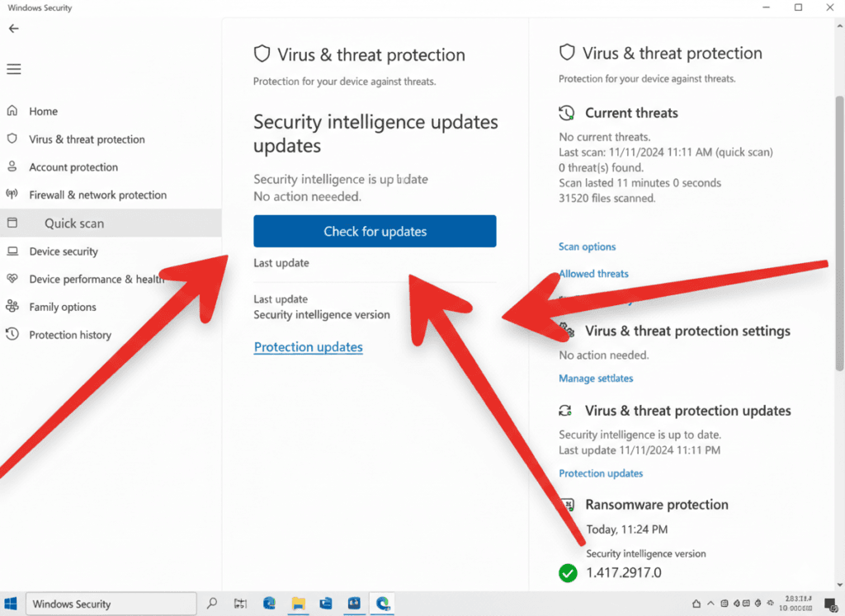Click the back arrow in Windows Security
The height and width of the screenshot is (616, 845).
click(13, 29)
